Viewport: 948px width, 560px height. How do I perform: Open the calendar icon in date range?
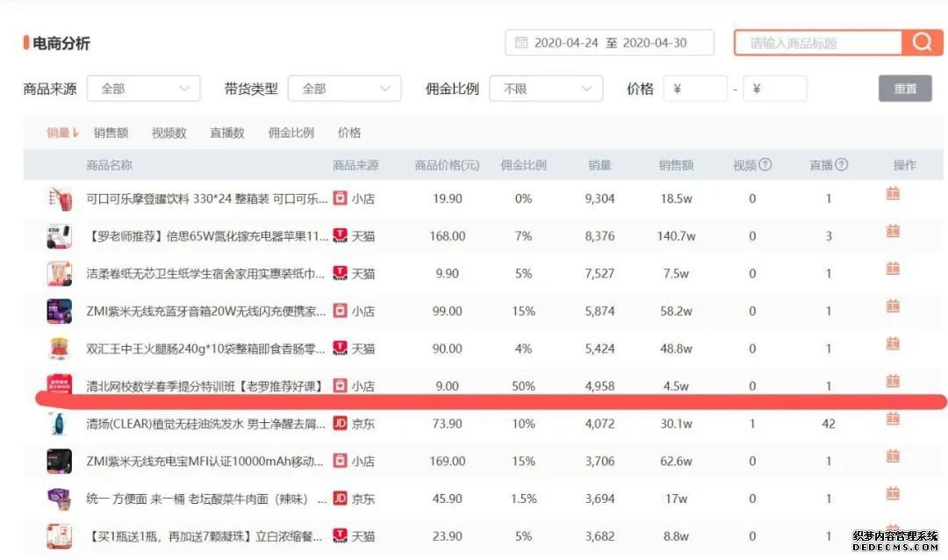click(x=521, y=42)
